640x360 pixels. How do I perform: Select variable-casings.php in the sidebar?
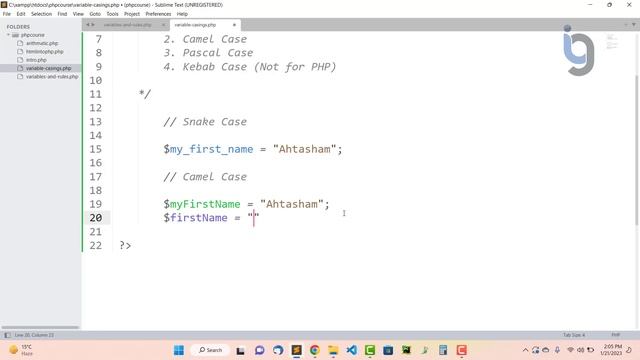coord(49,68)
